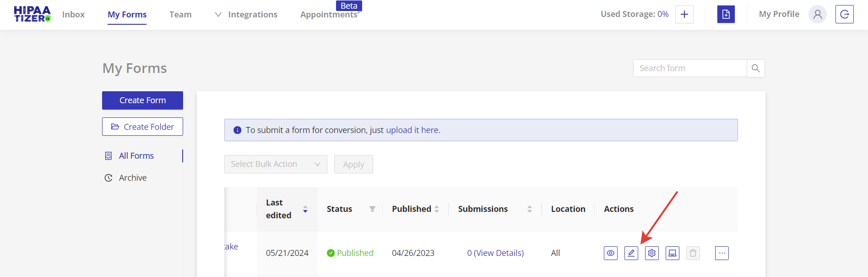Screen dimensions: 868x277
Task: Click the trash delete icon
Action: tap(693, 253)
